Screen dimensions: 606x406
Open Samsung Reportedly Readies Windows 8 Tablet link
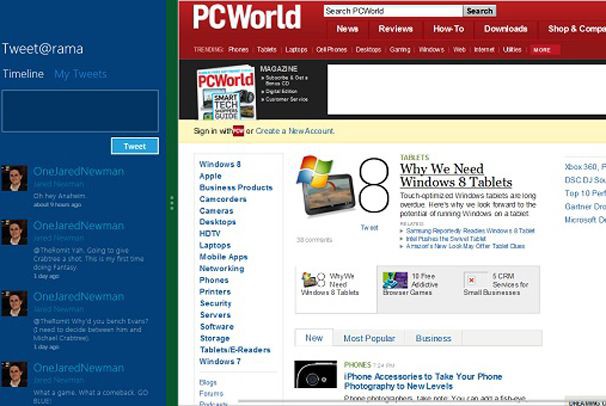tap(470, 231)
